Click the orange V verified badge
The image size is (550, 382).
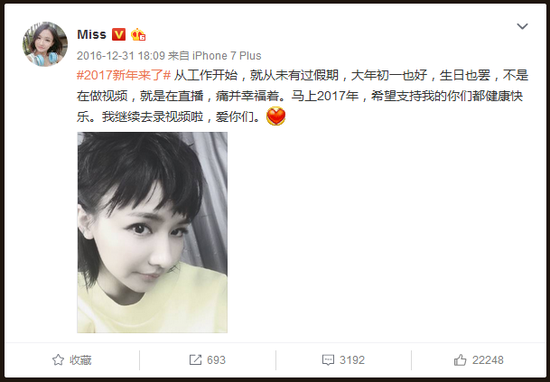coord(119,35)
